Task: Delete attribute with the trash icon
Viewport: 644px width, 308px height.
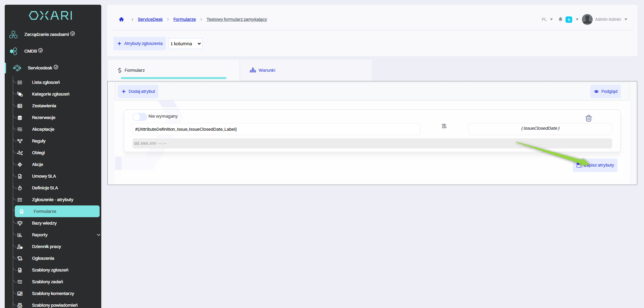Action: pyautogui.click(x=588, y=118)
